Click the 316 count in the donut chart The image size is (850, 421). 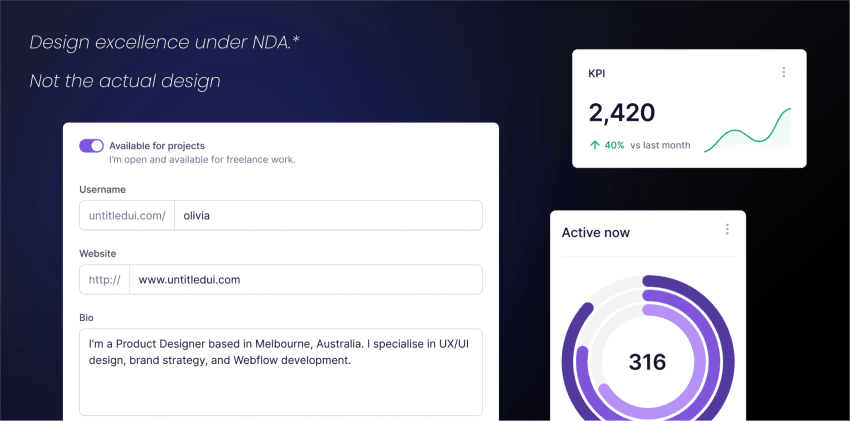tap(647, 362)
